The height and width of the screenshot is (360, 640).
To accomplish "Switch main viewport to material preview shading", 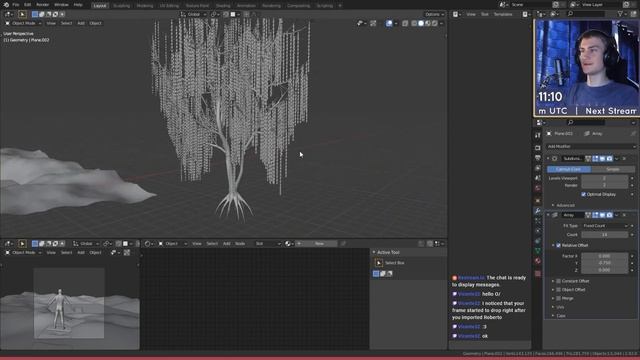I will [x=428, y=23].
